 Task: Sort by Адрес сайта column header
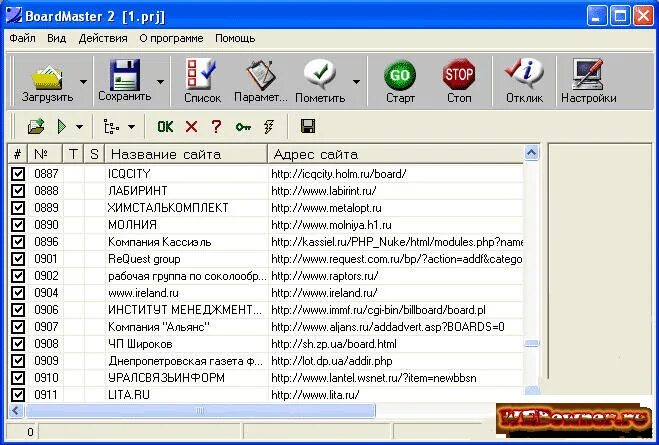coord(395,154)
